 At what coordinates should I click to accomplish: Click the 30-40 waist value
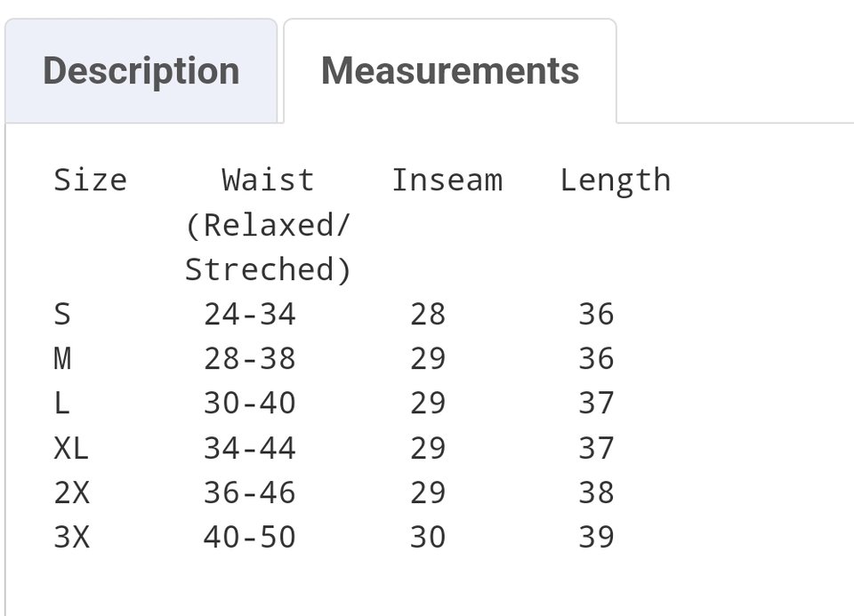[x=249, y=404]
